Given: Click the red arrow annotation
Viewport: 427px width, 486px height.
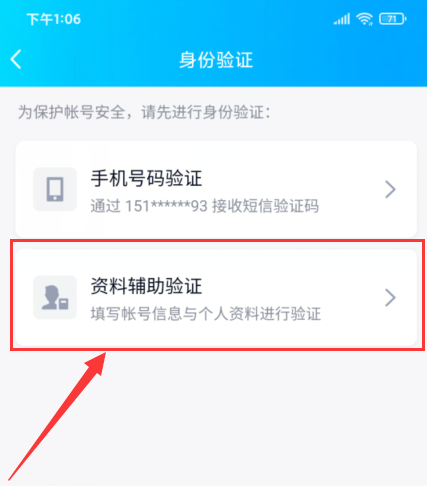Looking at the screenshot, I should [57, 416].
